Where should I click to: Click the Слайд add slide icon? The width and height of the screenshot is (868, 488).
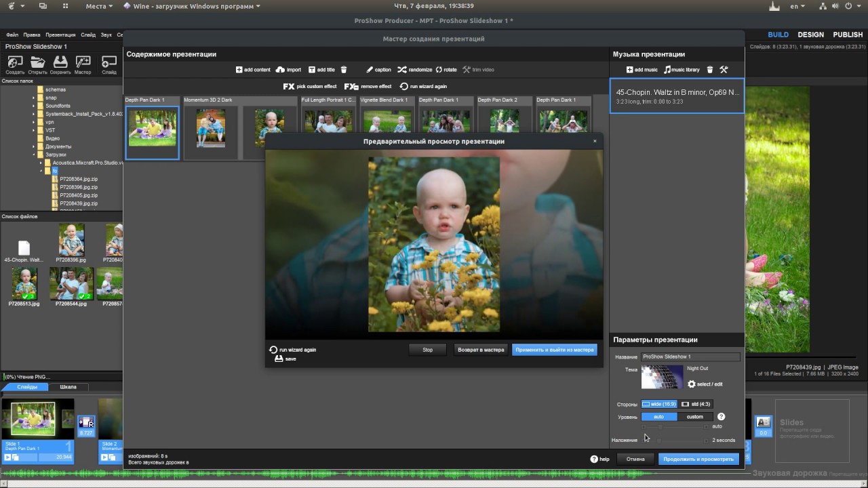pos(109,62)
